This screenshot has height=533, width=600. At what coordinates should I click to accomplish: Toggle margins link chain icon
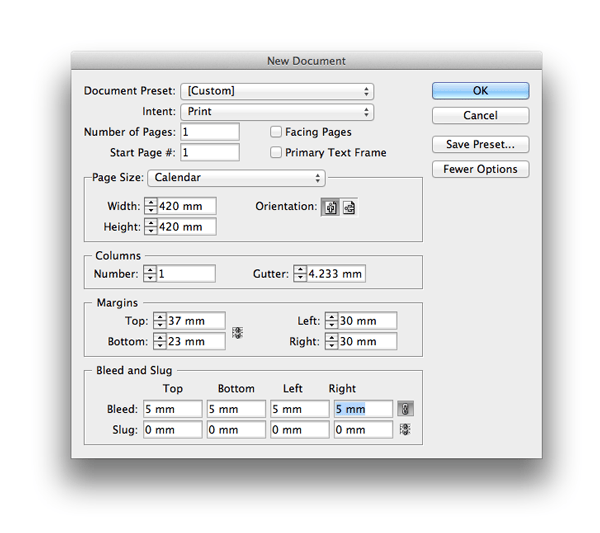coord(237,332)
